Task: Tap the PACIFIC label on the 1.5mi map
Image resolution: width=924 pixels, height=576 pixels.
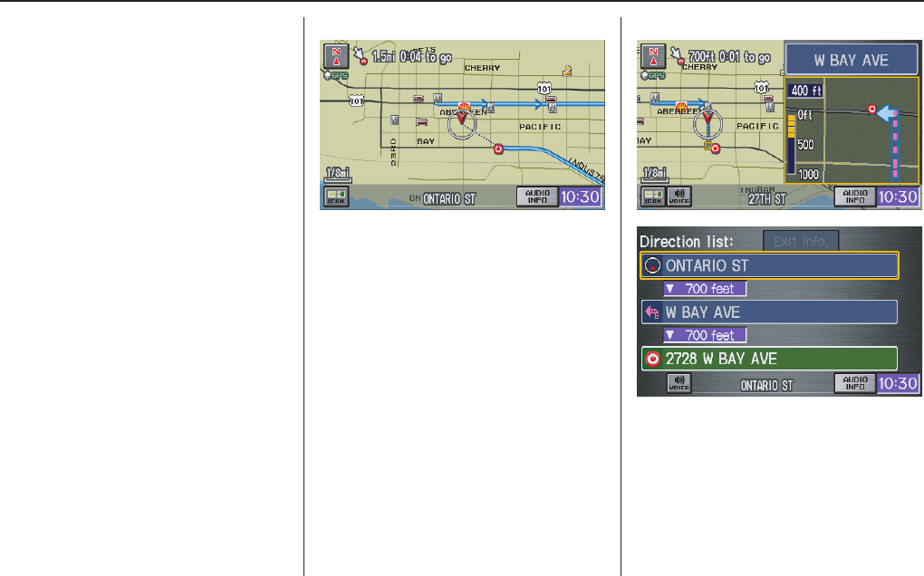Action: [x=540, y=127]
